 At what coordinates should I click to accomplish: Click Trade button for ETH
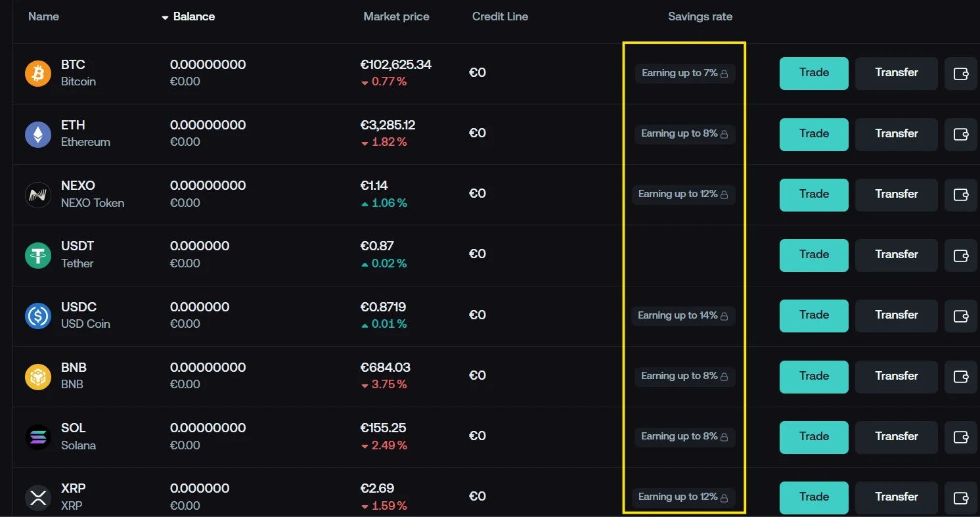tap(814, 134)
